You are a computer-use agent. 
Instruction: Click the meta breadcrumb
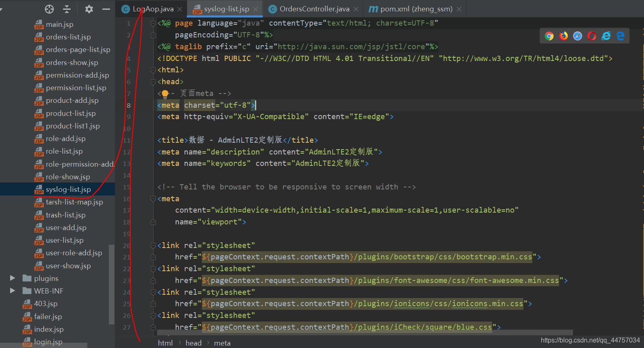[222, 343]
